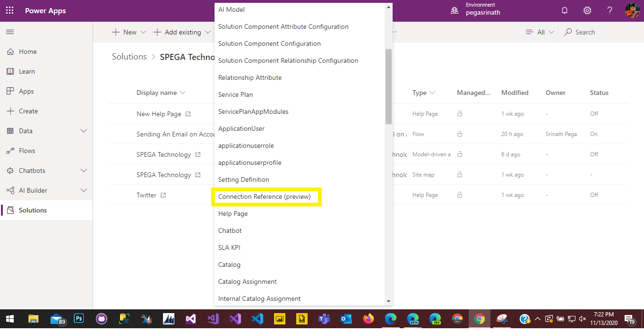Navigate to Solutions via the breadcrumb
Image resolution: width=644 pixels, height=332 pixels.
click(x=129, y=56)
